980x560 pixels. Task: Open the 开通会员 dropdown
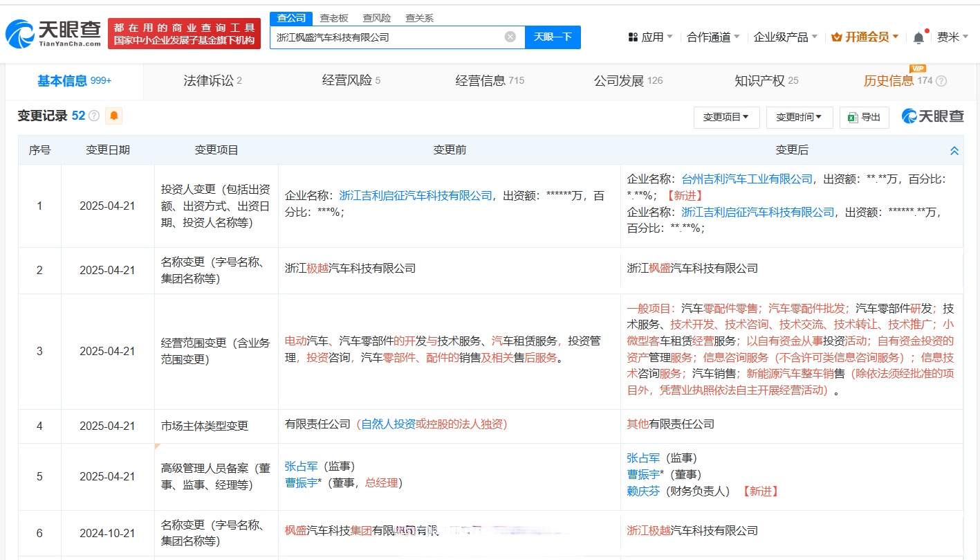click(865, 37)
